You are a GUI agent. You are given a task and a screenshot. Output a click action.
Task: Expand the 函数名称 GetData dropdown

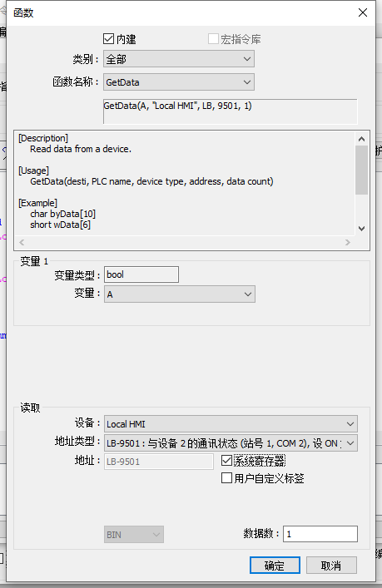(179, 82)
